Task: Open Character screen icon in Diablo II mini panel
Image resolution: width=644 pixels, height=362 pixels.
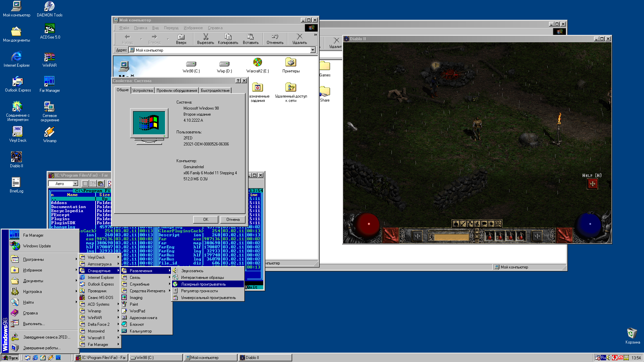Action: (456, 224)
